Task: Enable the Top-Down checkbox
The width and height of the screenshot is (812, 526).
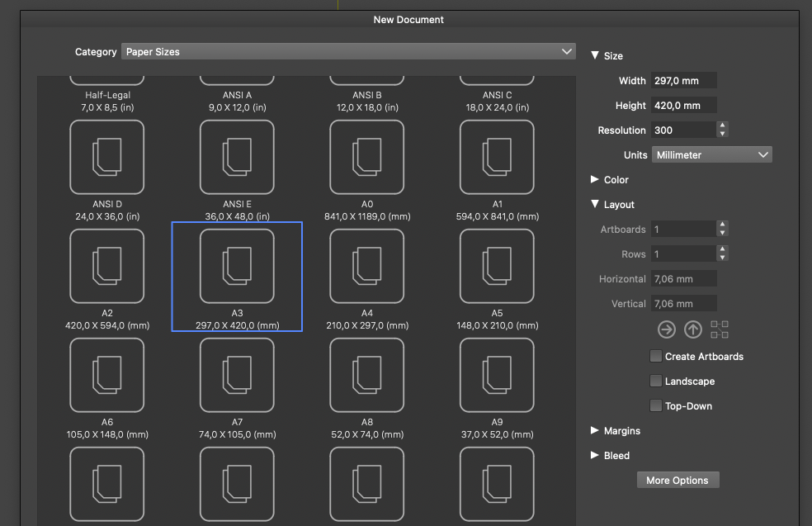Action: 656,406
